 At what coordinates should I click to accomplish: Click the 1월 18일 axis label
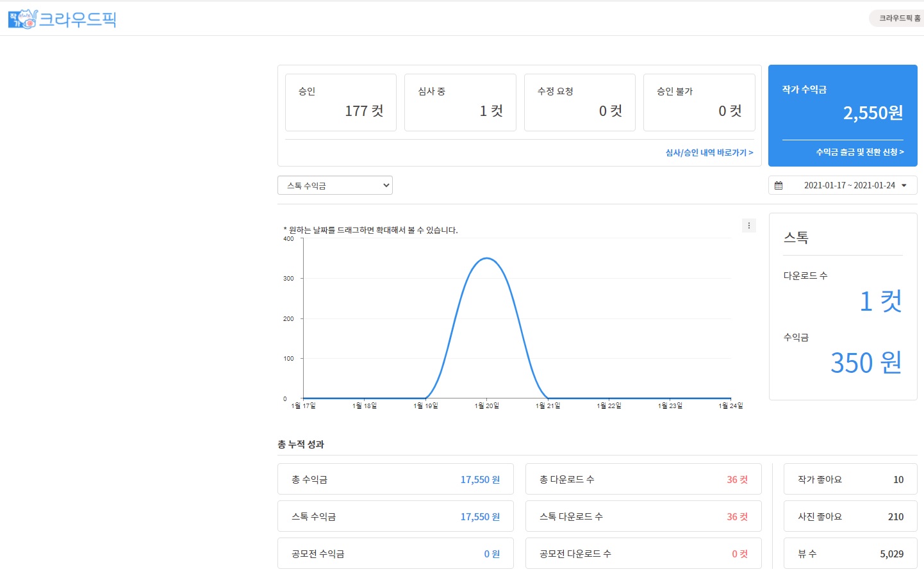pos(365,406)
